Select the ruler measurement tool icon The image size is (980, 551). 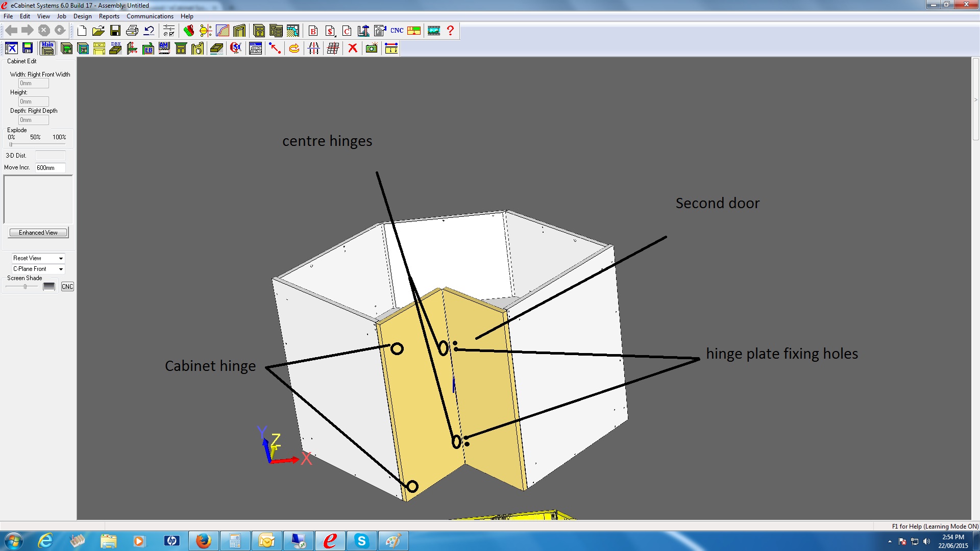[391, 48]
